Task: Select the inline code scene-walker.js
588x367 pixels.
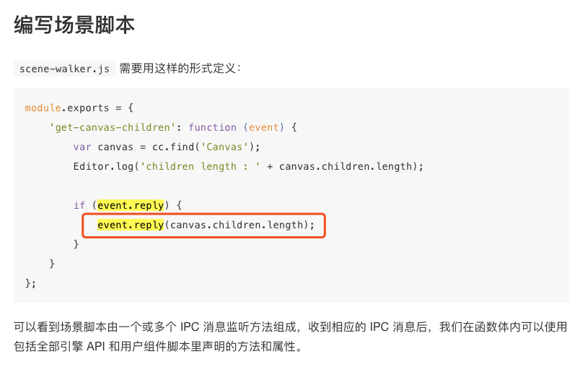Action: pos(64,69)
